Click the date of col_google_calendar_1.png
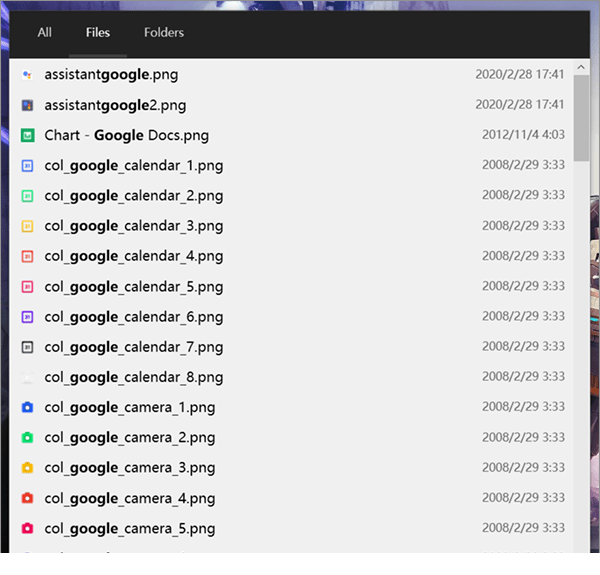Image resolution: width=600 pixels, height=575 pixels. pyautogui.click(x=523, y=165)
